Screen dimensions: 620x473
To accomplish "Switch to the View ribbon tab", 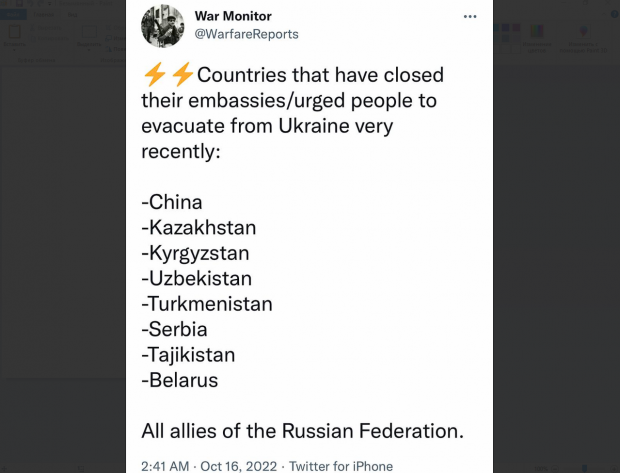I will click(72, 15).
